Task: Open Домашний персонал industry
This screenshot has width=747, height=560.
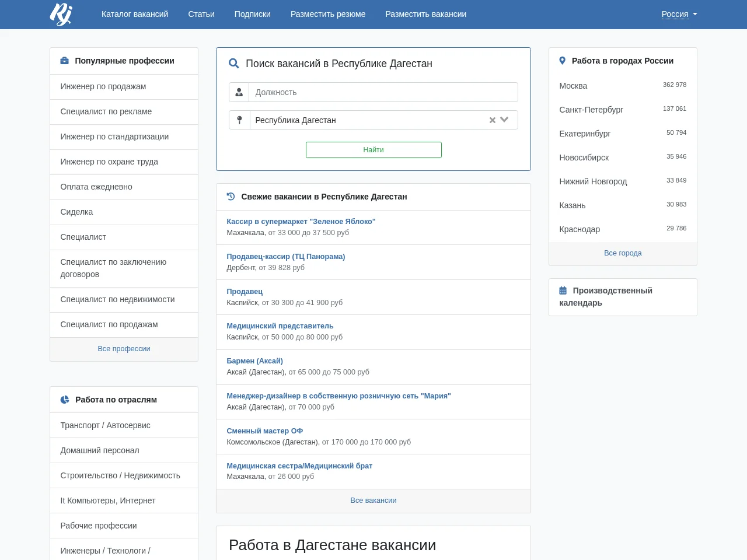Action: pyautogui.click(x=124, y=450)
